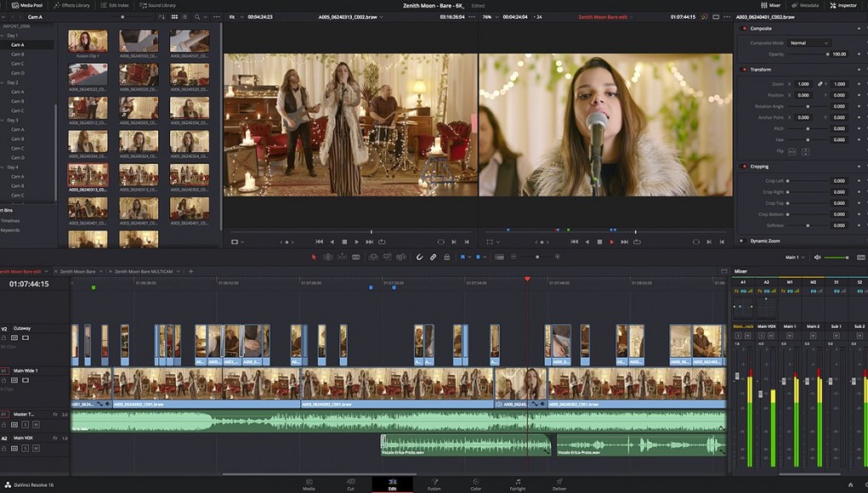Switch Media Pool to thumbnail view
Screen dimensions: 868x493
coord(174,17)
